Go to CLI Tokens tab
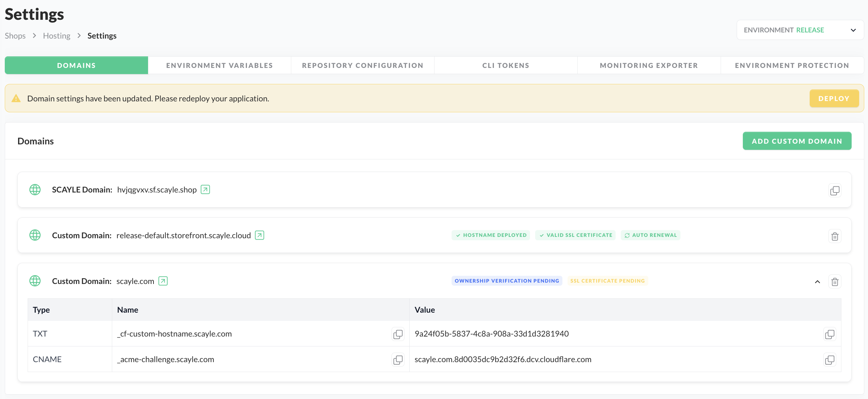Viewport: 868px width, 399px height. [x=506, y=65]
